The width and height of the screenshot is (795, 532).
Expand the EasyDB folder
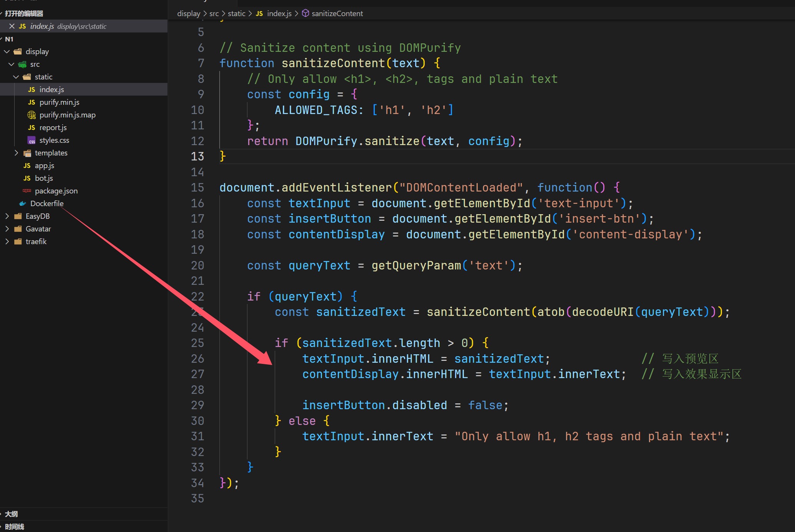[x=7, y=216]
